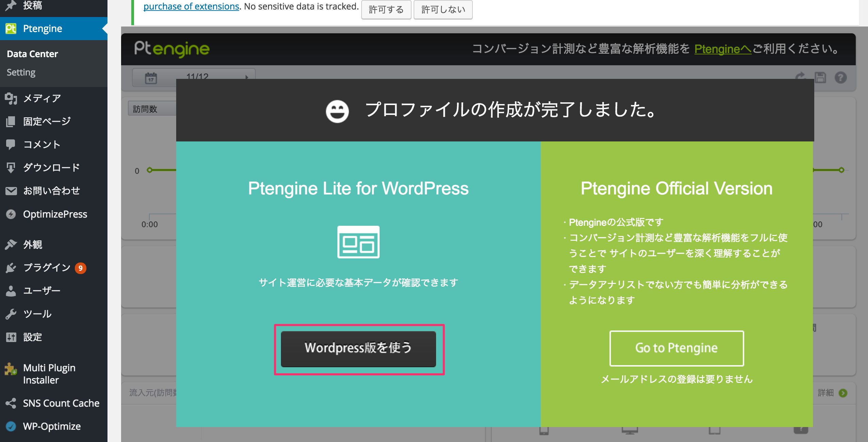Click the save (floppy disk) icon
The image size is (868, 442).
820,78
